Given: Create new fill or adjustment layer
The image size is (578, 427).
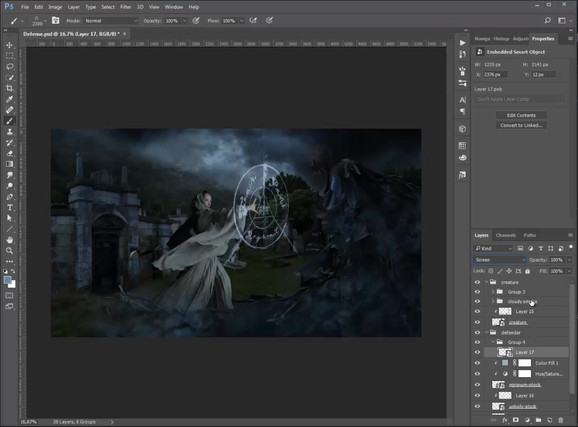Looking at the screenshot, I should tap(527, 420).
